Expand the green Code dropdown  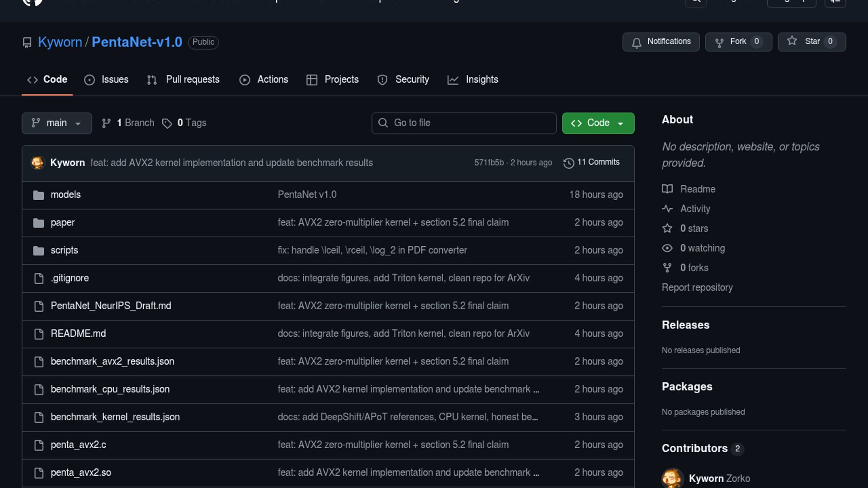click(x=598, y=123)
